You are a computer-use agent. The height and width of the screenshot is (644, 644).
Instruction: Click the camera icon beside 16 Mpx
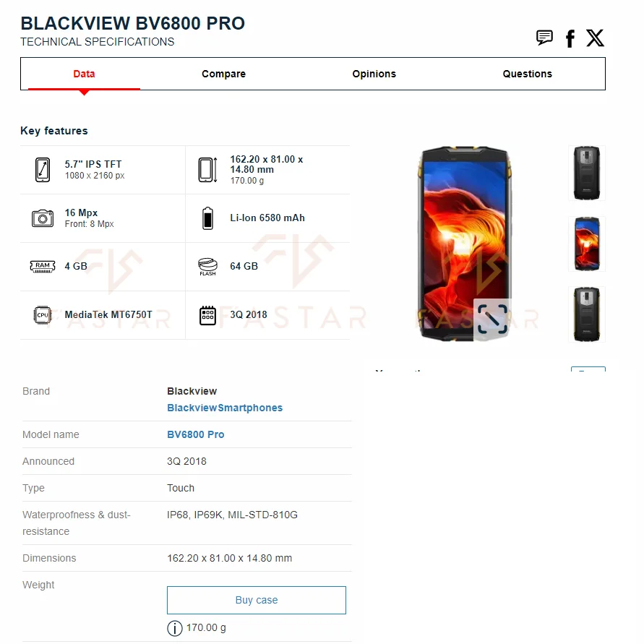tap(43, 218)
